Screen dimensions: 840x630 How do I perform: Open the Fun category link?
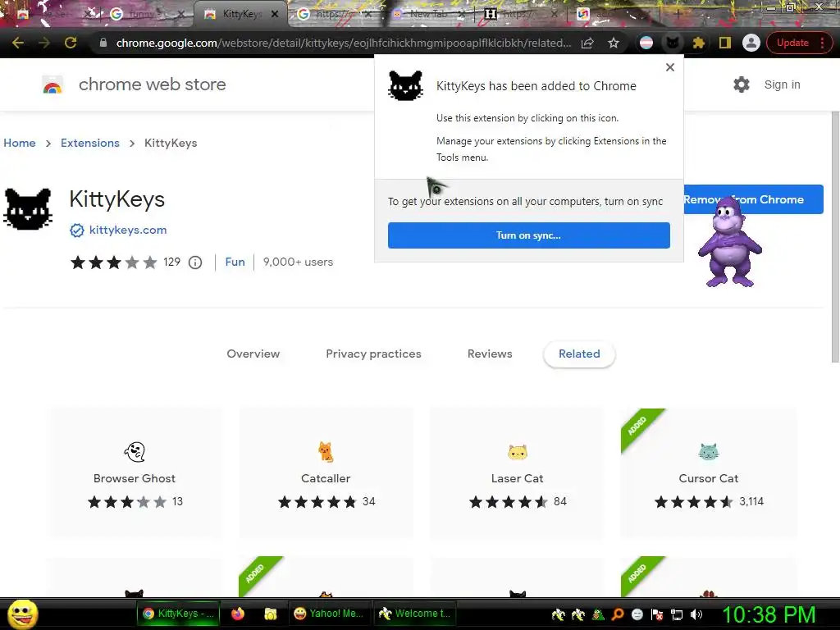tap(235, 262)
